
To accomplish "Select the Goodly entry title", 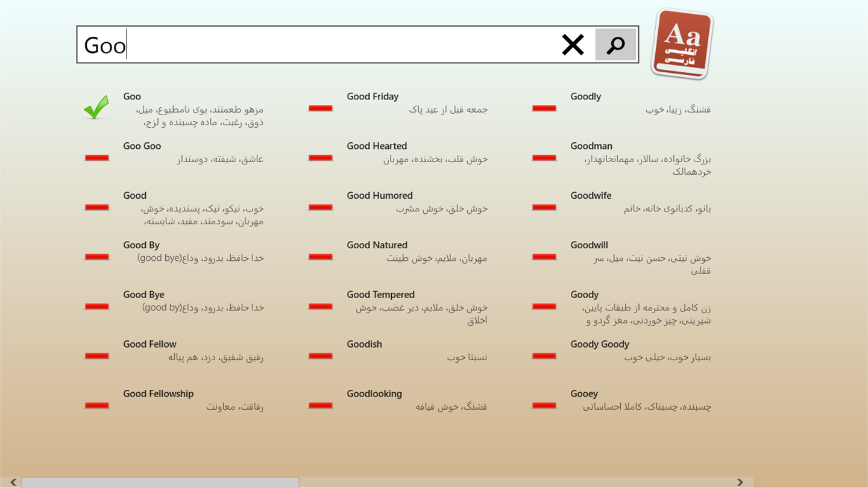I will tap(586, 96).
